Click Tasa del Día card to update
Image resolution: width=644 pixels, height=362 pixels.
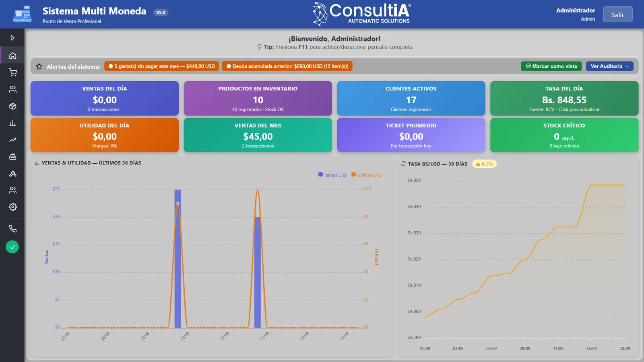coord(564,99)
